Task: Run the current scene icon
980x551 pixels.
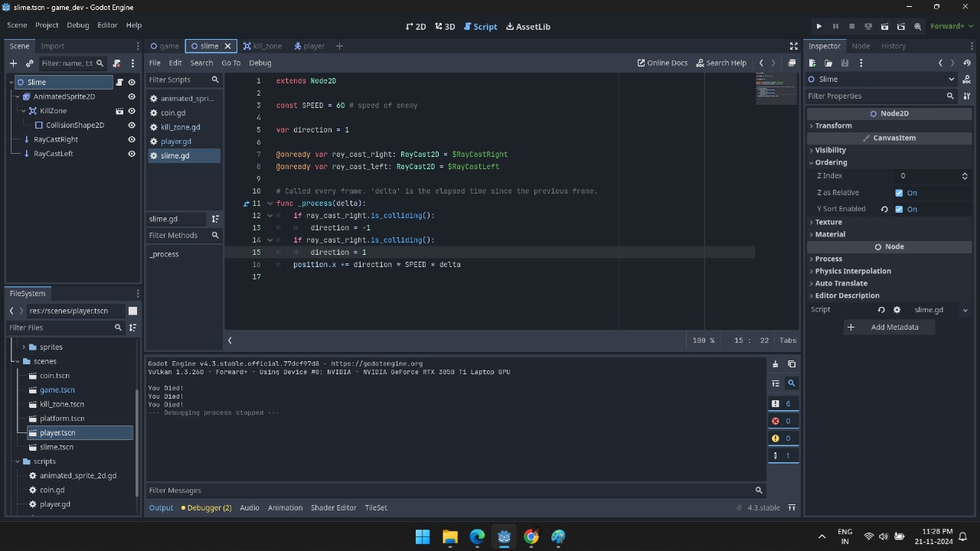Action: [884, 26]
